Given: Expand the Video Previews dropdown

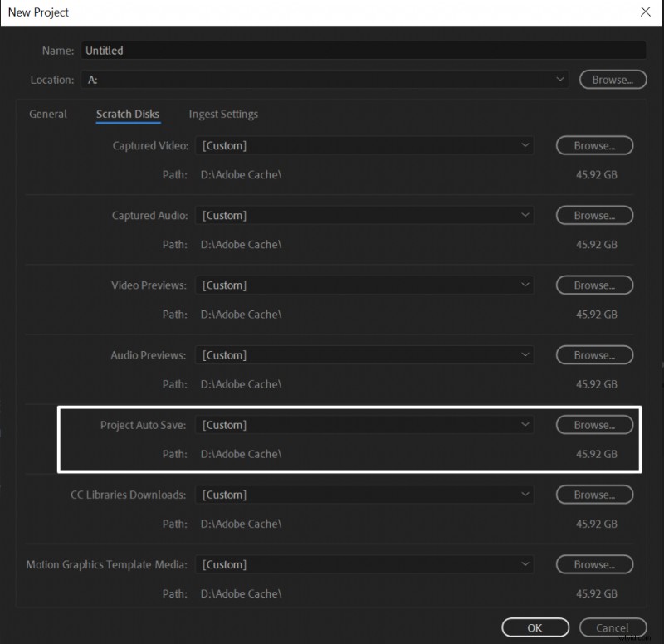Looking at the screenshot, I should (x=365, y=285).
